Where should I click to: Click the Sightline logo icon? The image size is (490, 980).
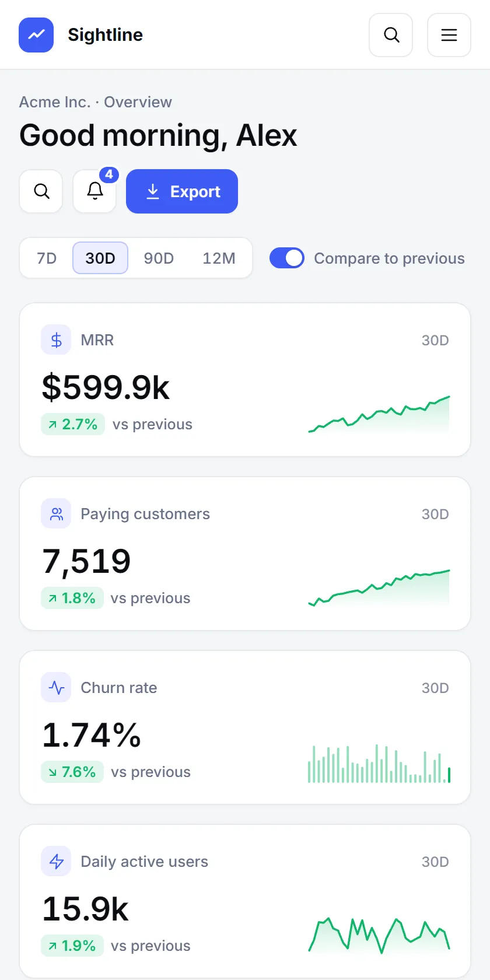point(36,35)
